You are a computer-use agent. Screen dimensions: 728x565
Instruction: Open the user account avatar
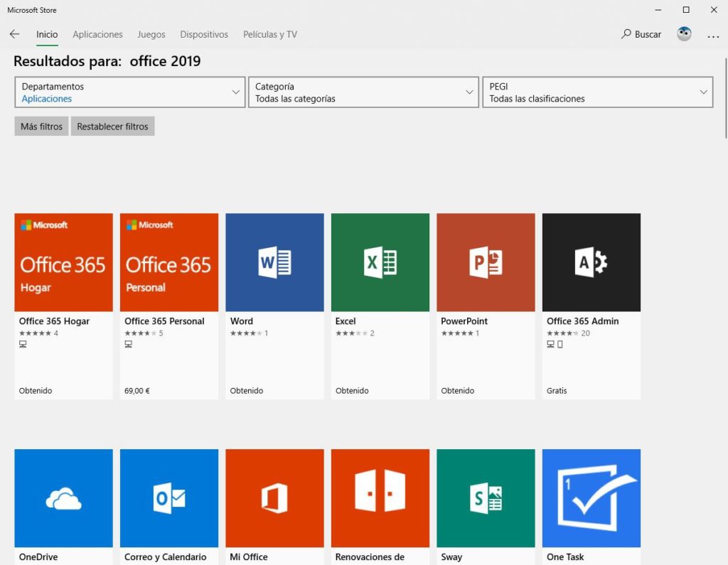(x=684, y=34)
